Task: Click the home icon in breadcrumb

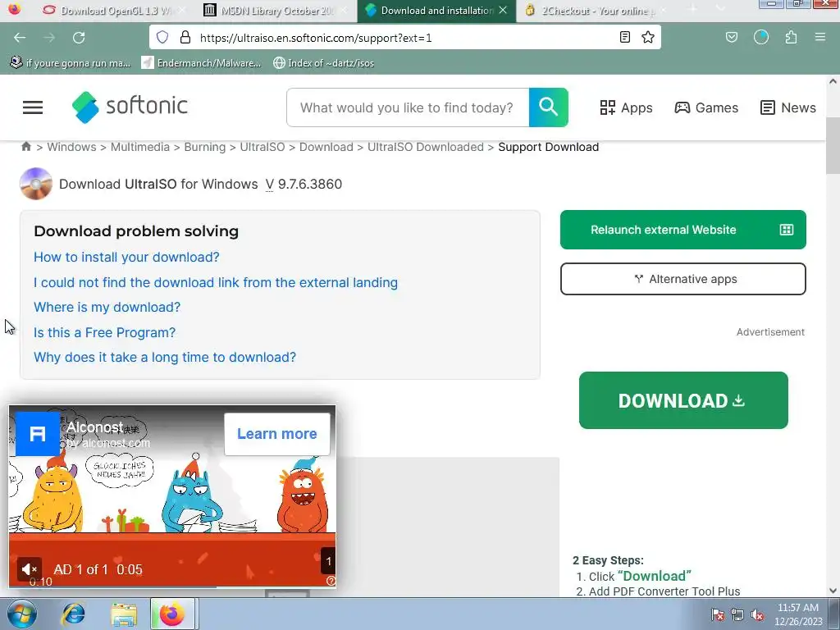Action: (x=25, y=146)
